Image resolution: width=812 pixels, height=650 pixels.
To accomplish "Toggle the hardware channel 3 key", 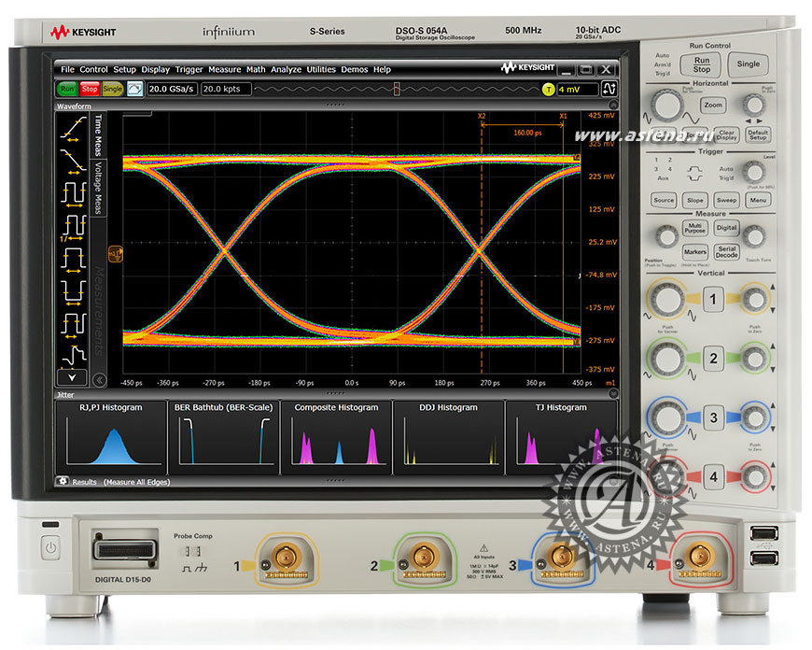I will [x=713, y=417].
